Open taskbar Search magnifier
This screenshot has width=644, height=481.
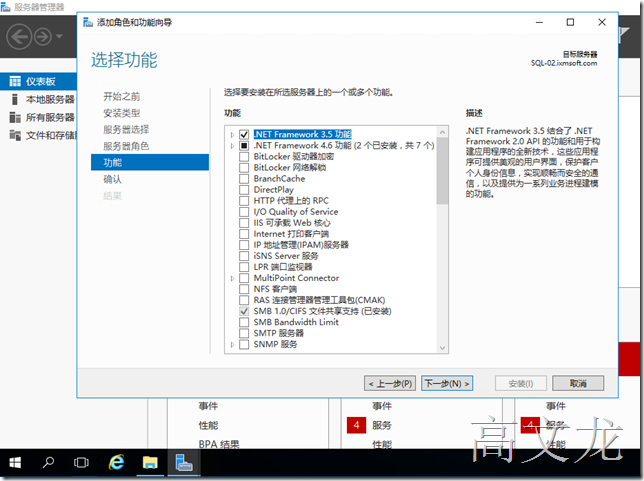tap(48, 463)
